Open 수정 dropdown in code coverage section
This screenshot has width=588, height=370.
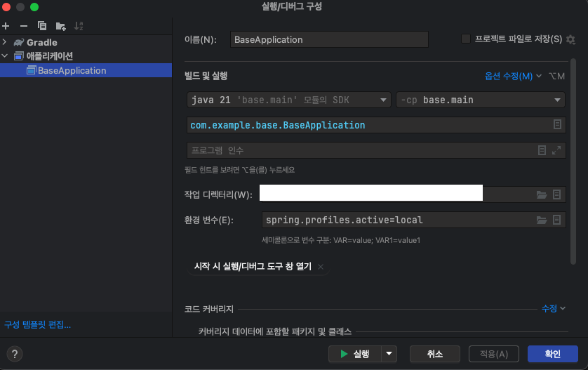click(553, 308)
